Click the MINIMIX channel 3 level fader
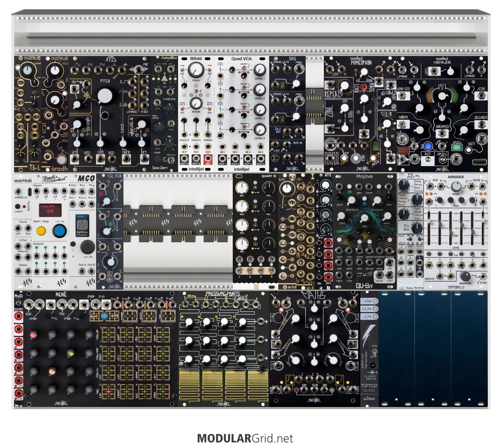Image resolution: width=491 pixels, height=448 pixels. 451,229
